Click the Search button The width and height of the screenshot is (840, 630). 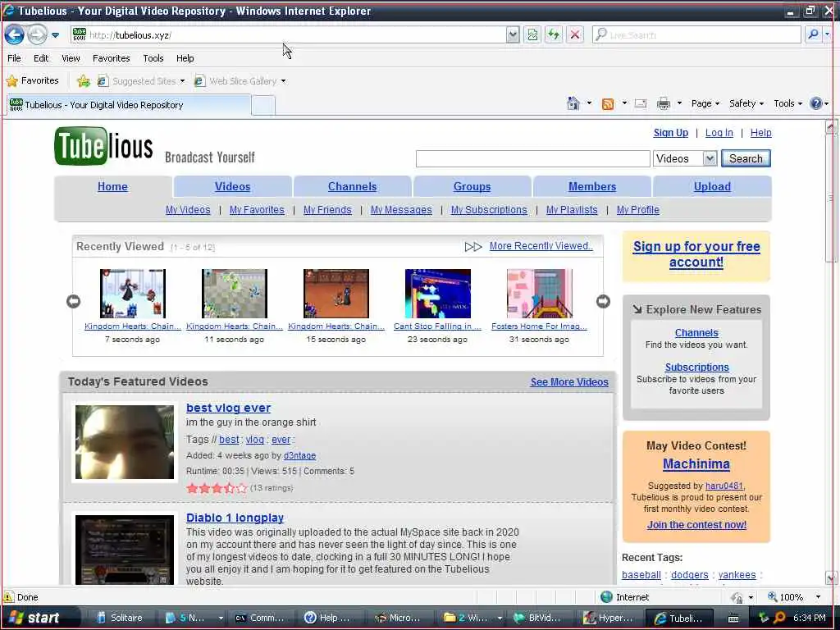pos(746,158)
